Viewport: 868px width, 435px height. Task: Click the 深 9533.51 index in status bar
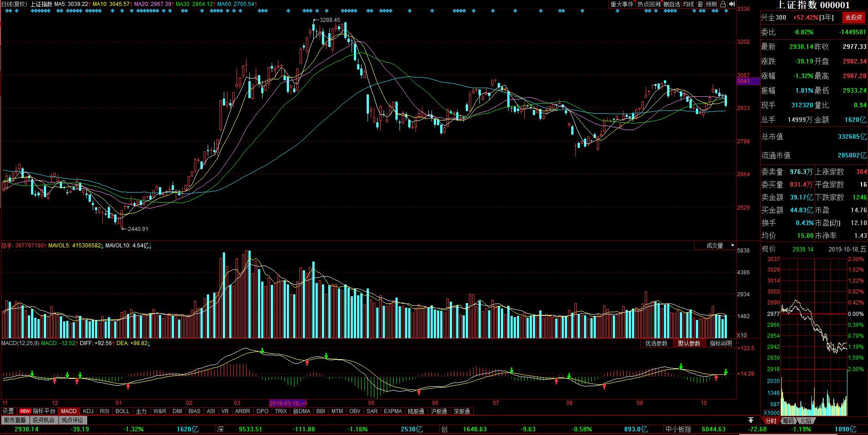click(240, 429)
